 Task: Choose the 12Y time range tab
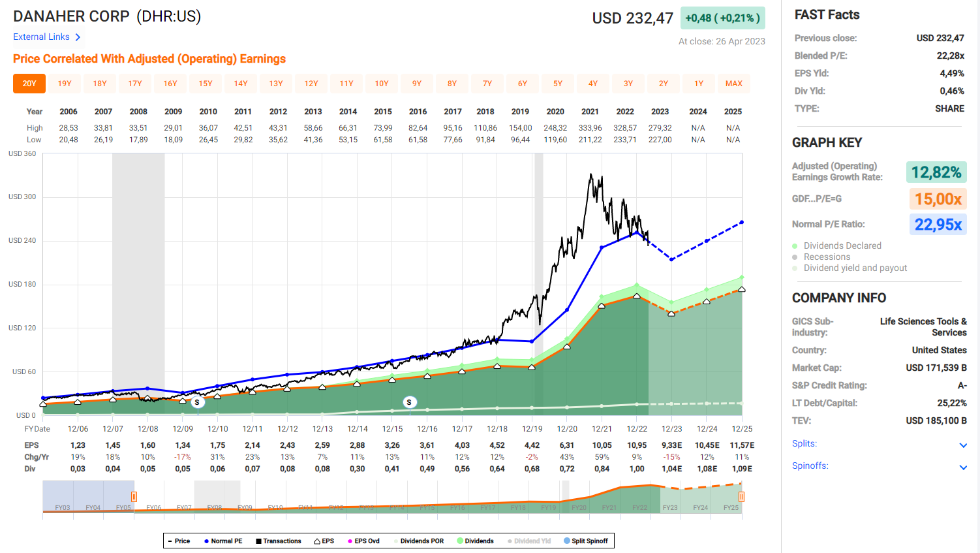[311, 84]
